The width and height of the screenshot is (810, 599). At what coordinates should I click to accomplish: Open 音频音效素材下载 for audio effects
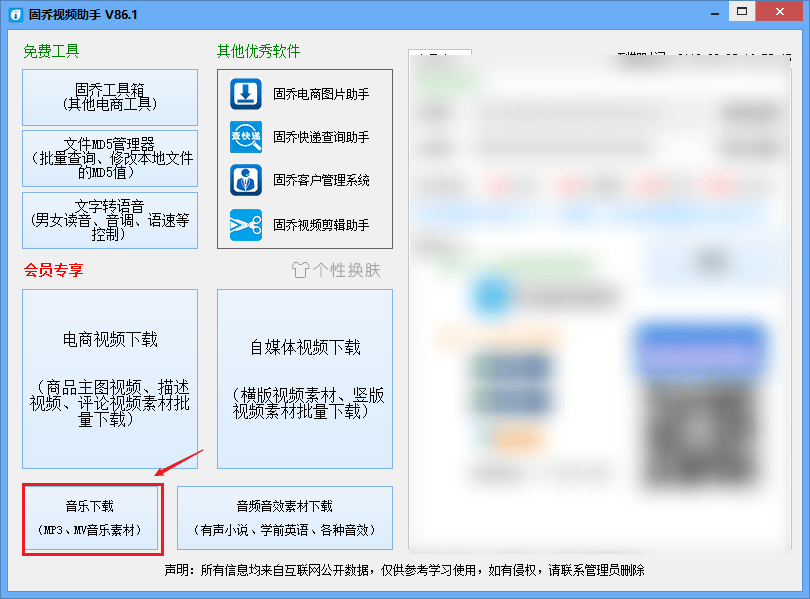[x=287, y=517]
